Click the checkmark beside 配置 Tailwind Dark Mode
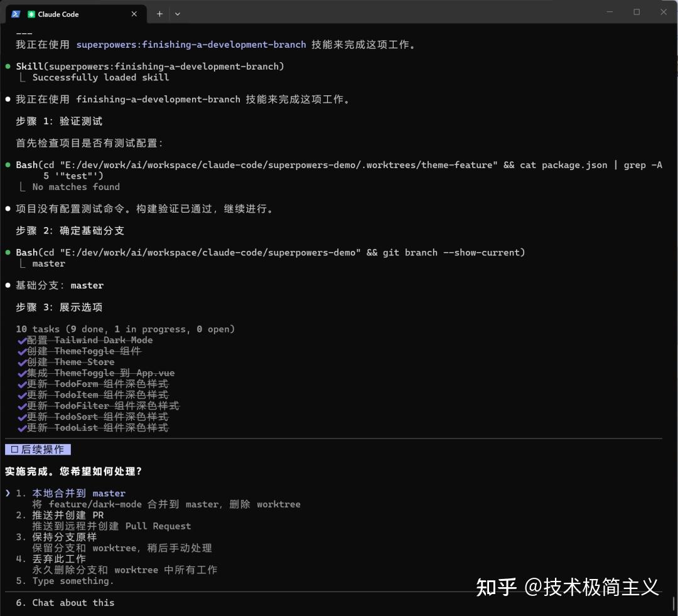Screen dimensions: 678x616 coord(21,341)
